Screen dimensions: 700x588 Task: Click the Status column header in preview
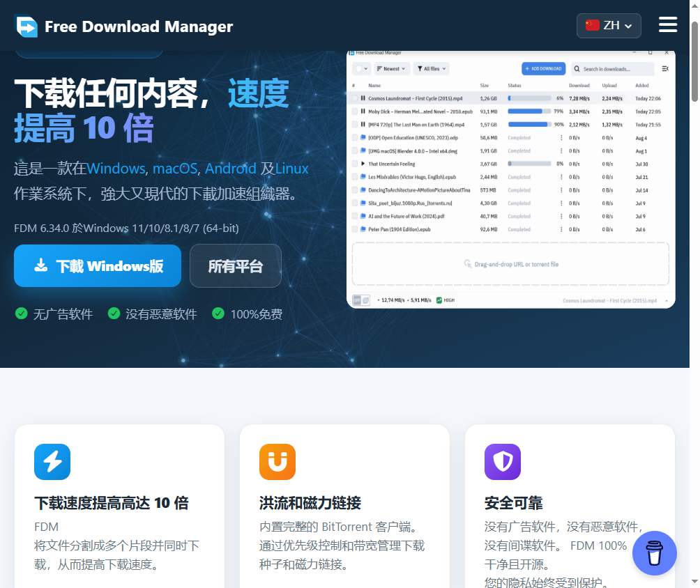coord(515,85)
